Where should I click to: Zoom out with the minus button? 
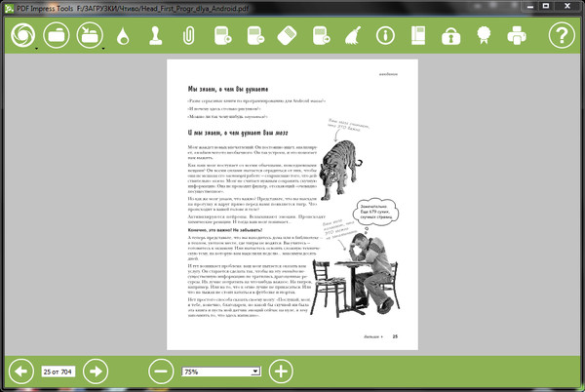pyautogui.click(x=161, y=371)
